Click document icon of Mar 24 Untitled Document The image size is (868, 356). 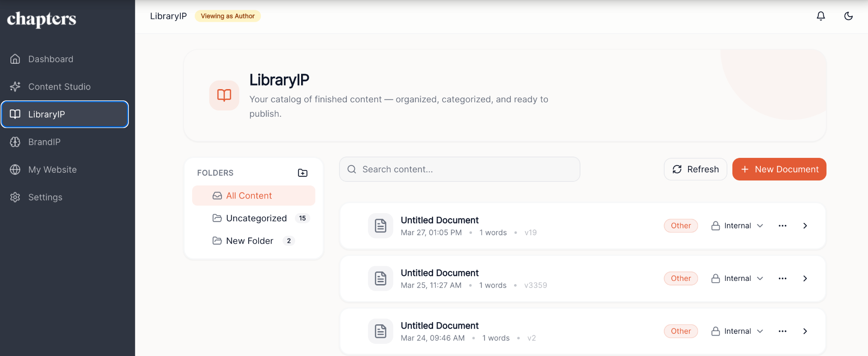381,331
